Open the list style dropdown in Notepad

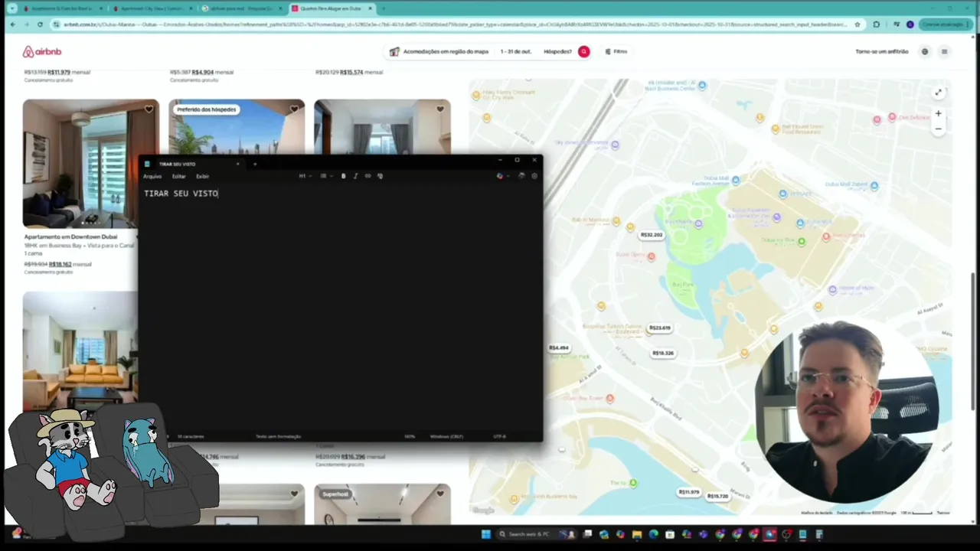coord(325,176)
